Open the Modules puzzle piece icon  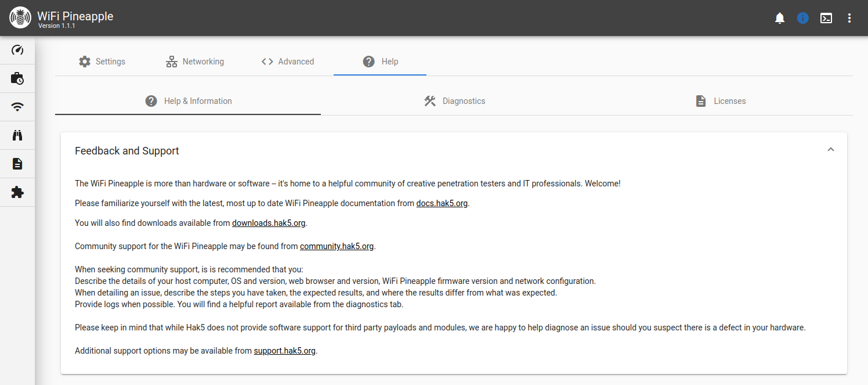point(17,192)
